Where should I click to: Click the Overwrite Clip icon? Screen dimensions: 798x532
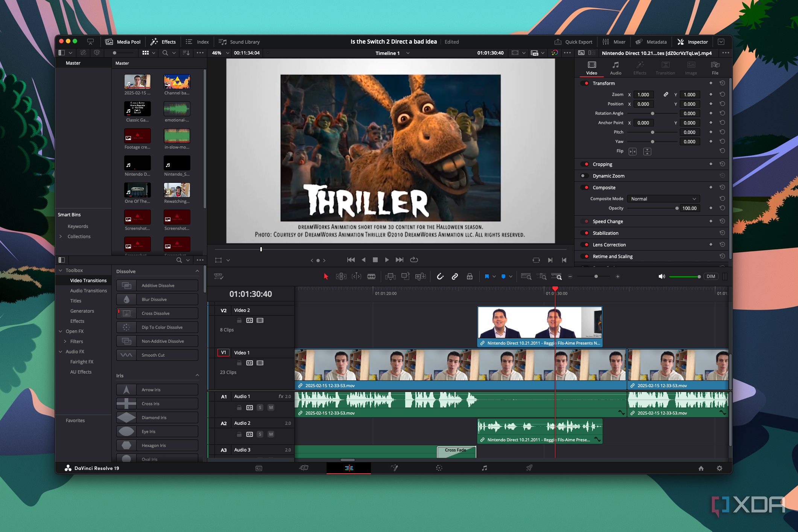[405, 277]
